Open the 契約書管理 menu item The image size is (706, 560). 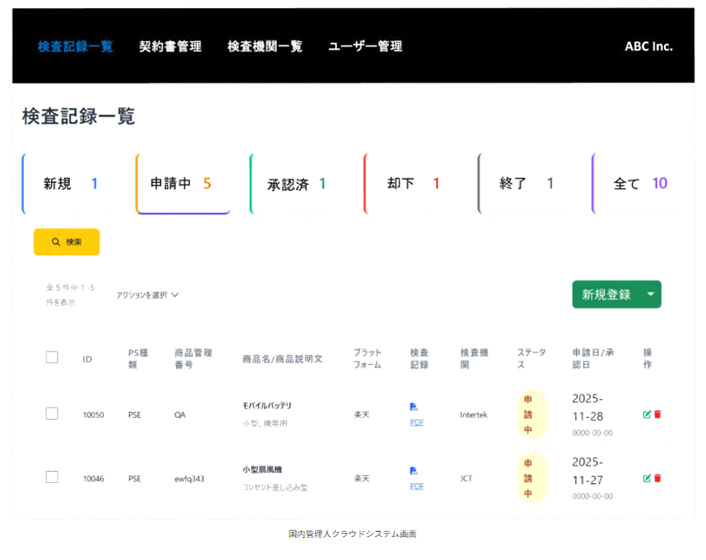pyautogui.click(x=170, y=47)
